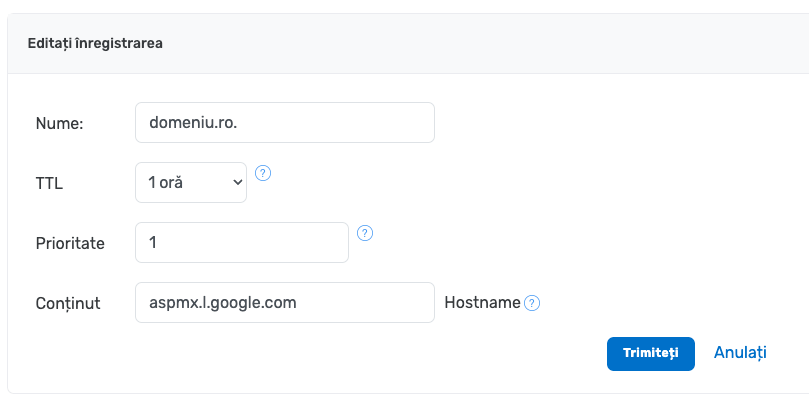The image size is (809, 401).
Task: Click the 'domeniu.ro.' text in Nume field
Action: [194, 122]
